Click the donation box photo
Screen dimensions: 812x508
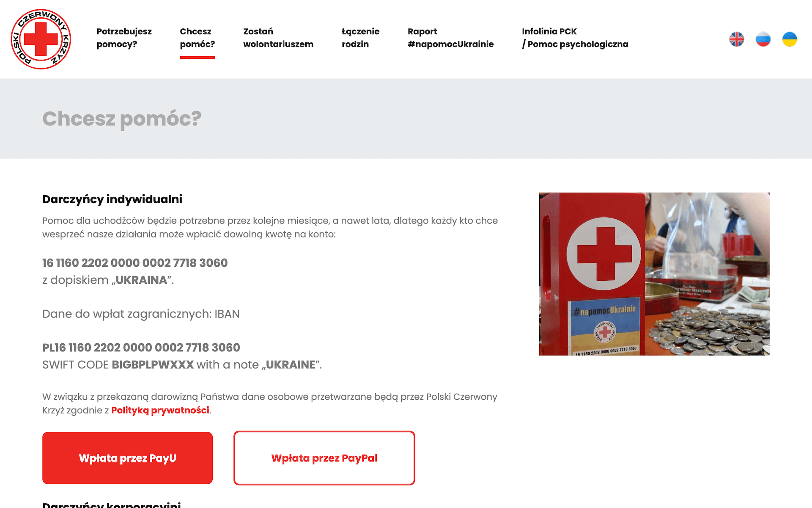[654, 274]
